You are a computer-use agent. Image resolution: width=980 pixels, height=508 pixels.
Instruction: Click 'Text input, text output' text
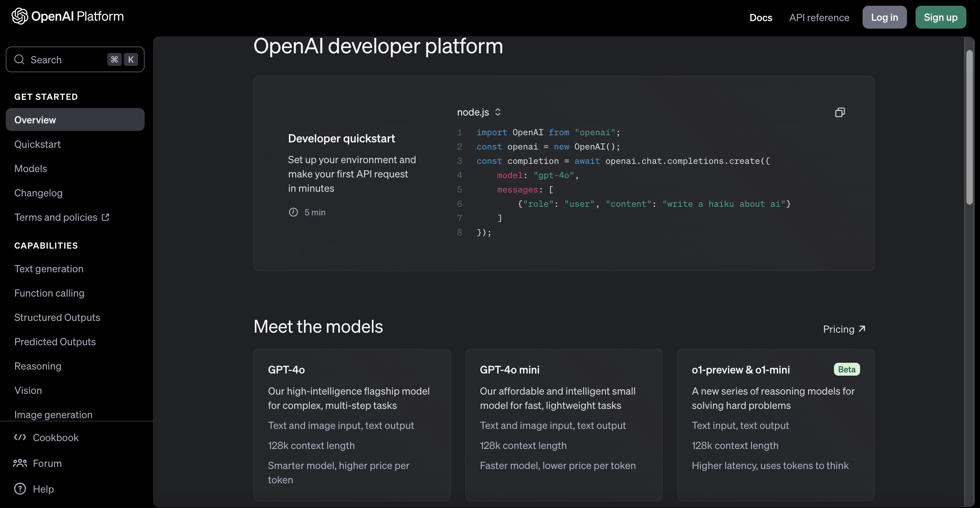pos(740,425)
